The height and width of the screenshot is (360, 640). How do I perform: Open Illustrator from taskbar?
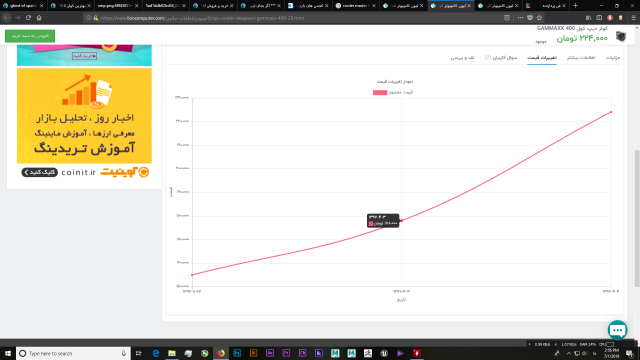point(253,353)
